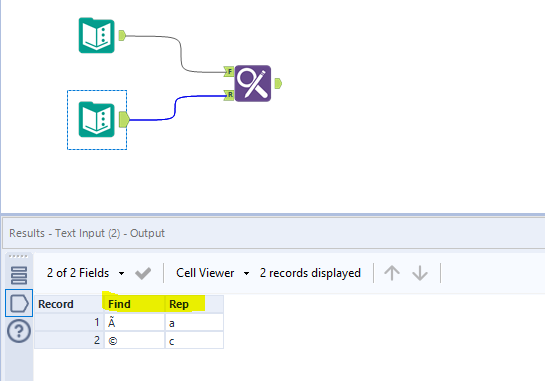Select the Ã cell in Find column

point(134,323)
